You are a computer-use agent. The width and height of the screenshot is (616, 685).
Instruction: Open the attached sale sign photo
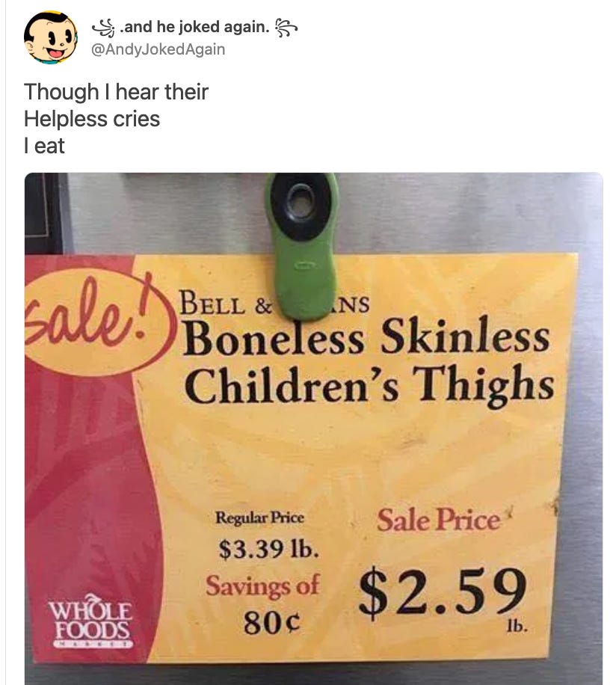pos(314,428)
